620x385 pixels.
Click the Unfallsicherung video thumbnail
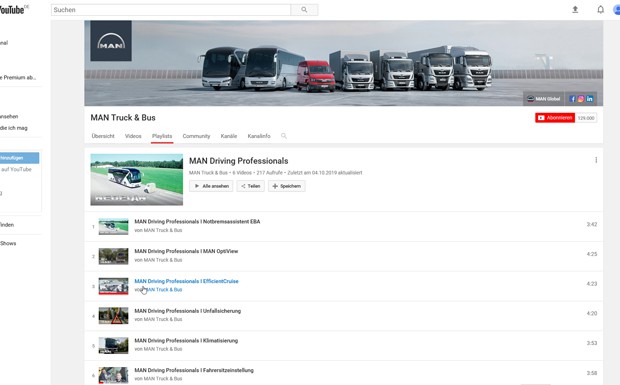[113, 315]
